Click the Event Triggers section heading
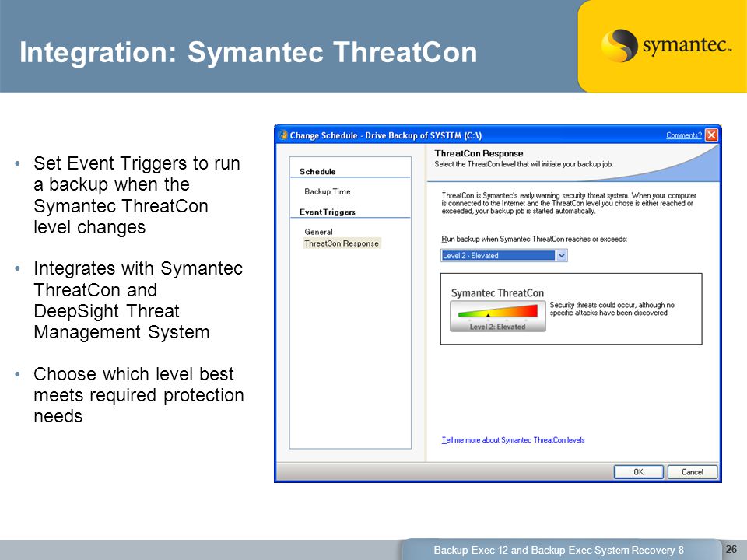The height and width of the screenshot is (560, 747). click(328, 212)
